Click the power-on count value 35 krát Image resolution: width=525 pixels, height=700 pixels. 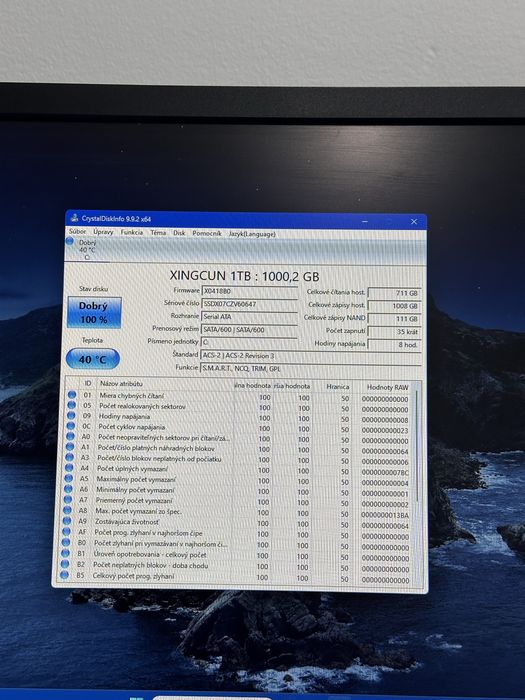coord(394,332)
